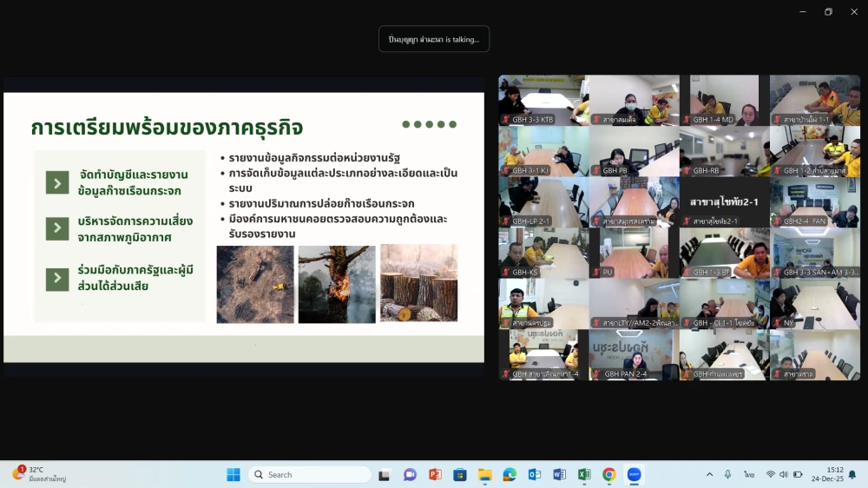
Task: Select the GBH 3-1 KJ video tile
Action: [x=543, y=151]
